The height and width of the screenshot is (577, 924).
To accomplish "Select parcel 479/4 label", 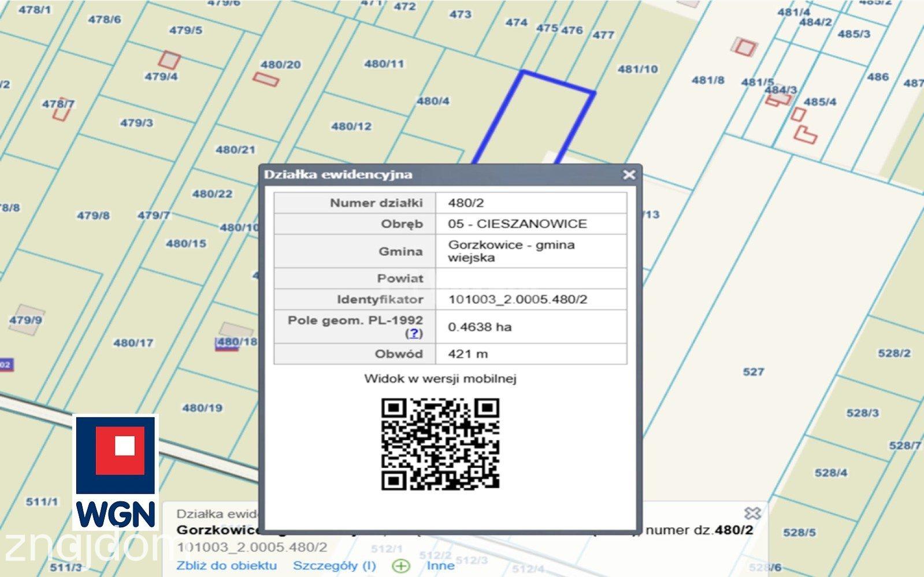I will coord(161,76).
